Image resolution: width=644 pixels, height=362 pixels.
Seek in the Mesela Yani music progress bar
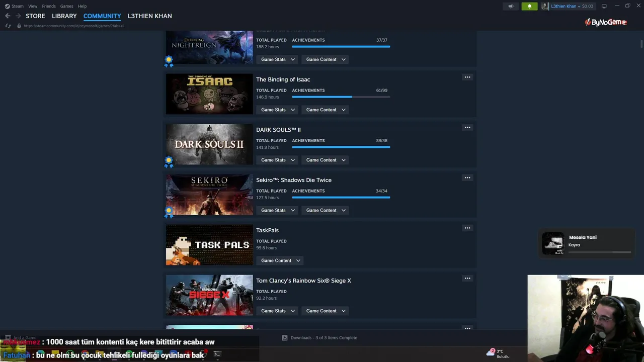[599, 252]
